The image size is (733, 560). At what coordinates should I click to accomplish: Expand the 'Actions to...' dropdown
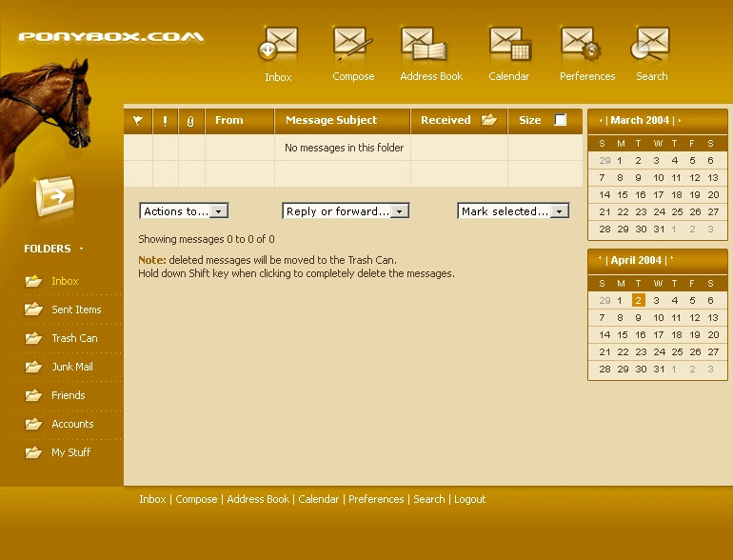pyautogui.click(x=184, y=211)
